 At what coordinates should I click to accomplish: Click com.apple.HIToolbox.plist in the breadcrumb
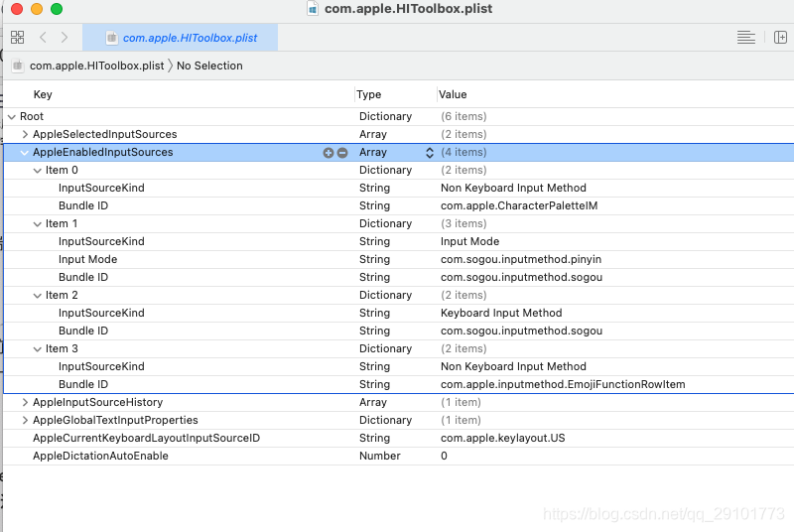[x=96, y=66]
